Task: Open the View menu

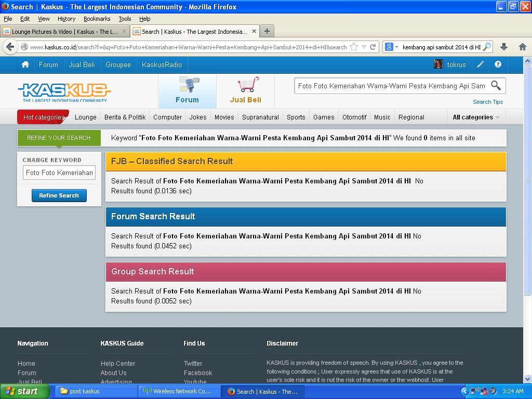Action: 44,19
